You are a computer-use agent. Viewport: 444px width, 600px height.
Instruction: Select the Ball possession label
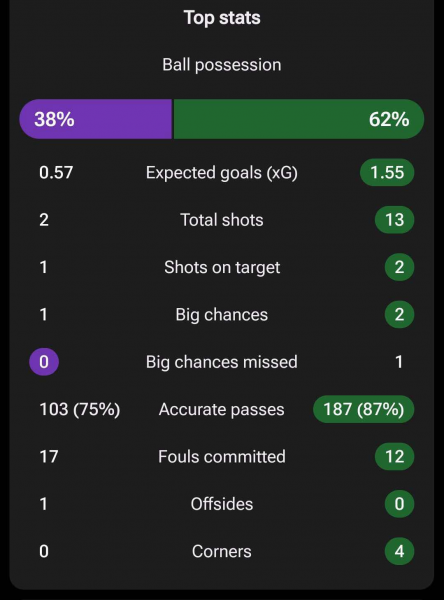tap(222, 65)
